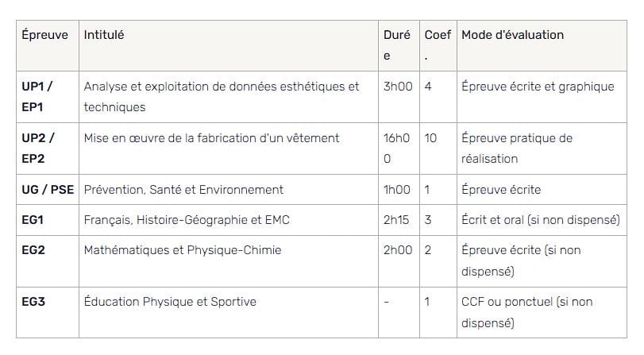Click the EG3 row label
Viewport: 644px width, 355px height.
33,302
